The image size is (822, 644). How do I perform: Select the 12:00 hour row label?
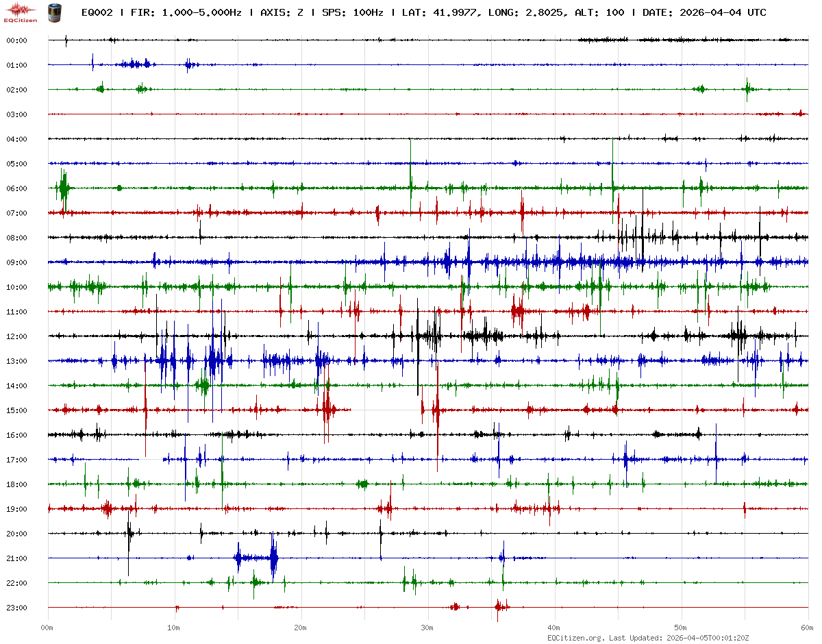click(x=16, y=337)
